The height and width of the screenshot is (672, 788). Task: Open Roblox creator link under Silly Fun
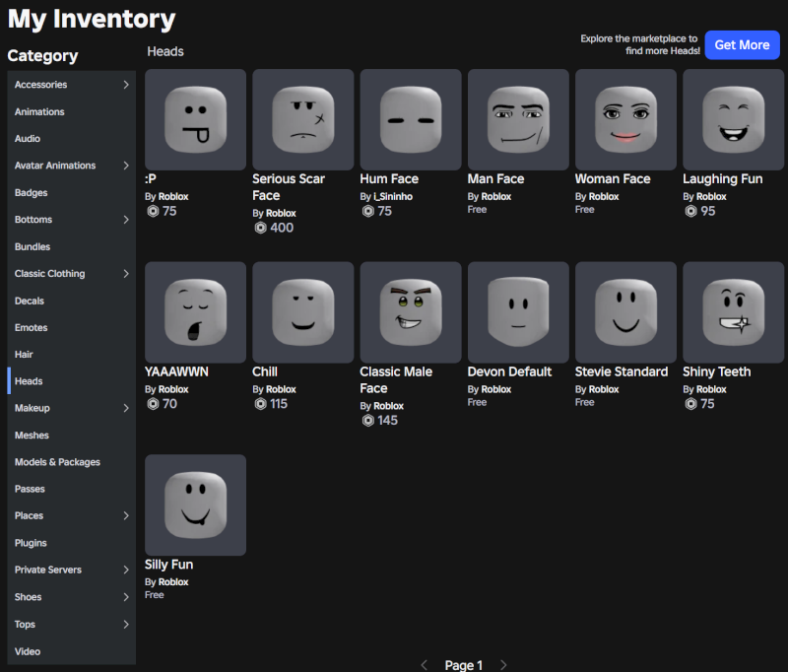173,582
